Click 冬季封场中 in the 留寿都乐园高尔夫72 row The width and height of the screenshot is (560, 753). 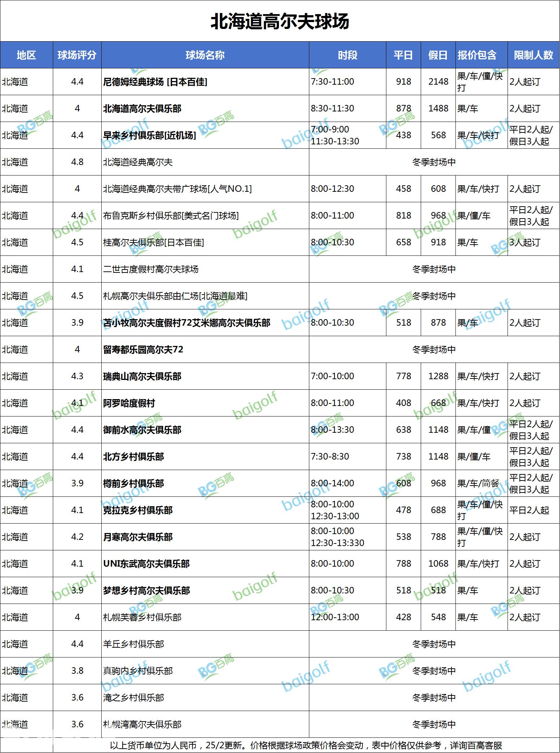tap(434, 350)
